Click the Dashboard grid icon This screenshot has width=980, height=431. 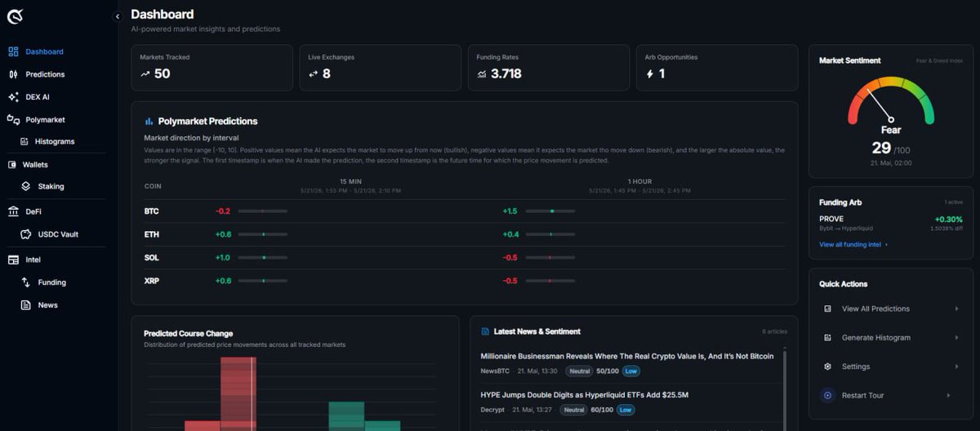tap(13, 51)
